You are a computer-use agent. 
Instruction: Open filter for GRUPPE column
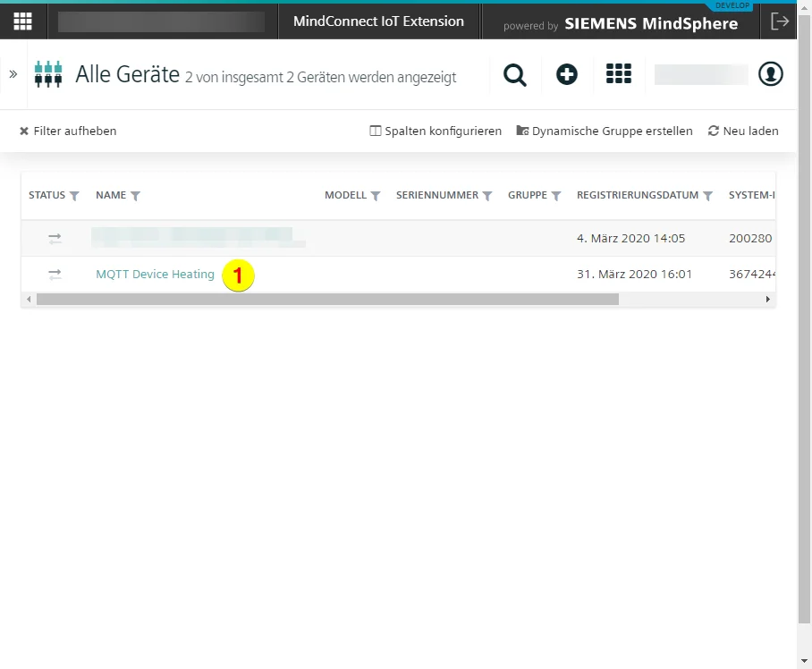[555, 196]
